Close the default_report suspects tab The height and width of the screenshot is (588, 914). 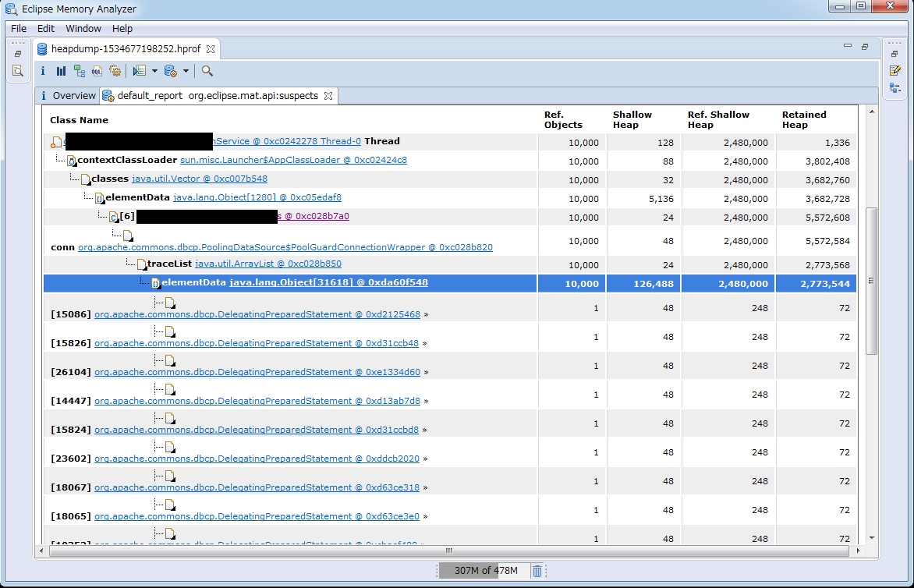(328, 96)
